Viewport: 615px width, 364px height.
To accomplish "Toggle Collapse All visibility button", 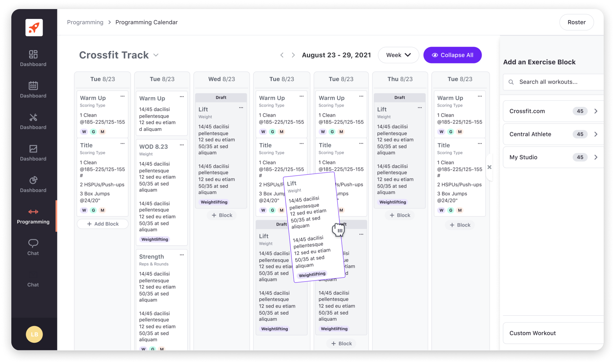I will pyautogui.click(x=452, y=55).
